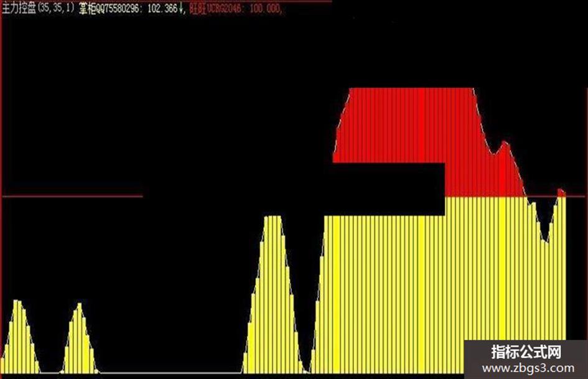Viewport: 588px width, 379px height.
Task: Click the 掌柜QQ75580296 value 102.366
Action: [x=162, y=8]
